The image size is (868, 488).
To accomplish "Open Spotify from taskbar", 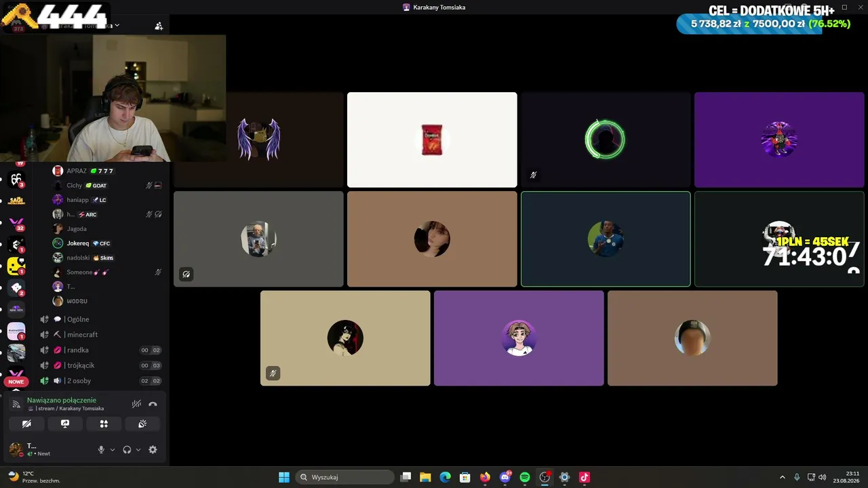I will pyautogui.click(x=525, y=477).
